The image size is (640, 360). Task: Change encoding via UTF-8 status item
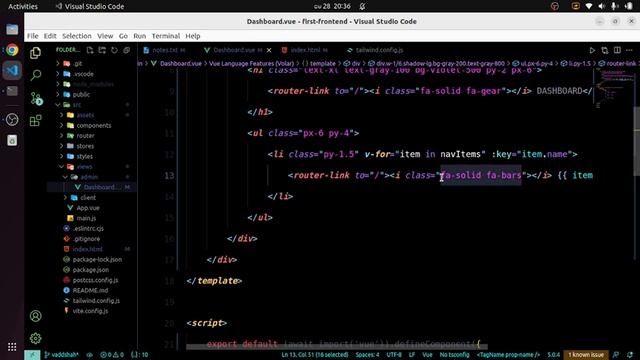[x=394, y=355]
